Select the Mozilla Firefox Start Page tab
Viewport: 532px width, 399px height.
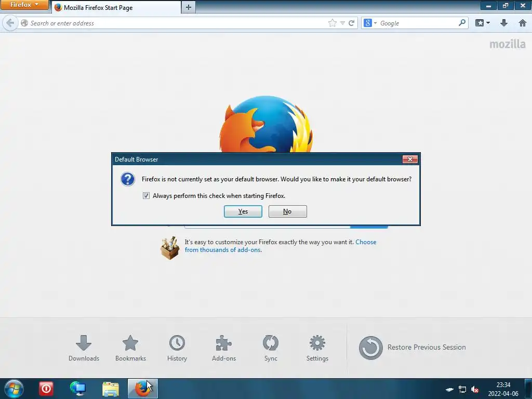116,7
